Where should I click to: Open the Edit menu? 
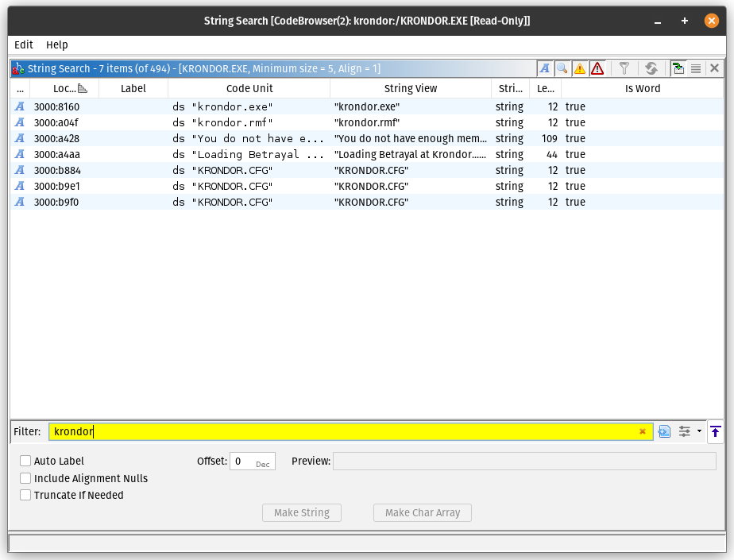(24, 44)
